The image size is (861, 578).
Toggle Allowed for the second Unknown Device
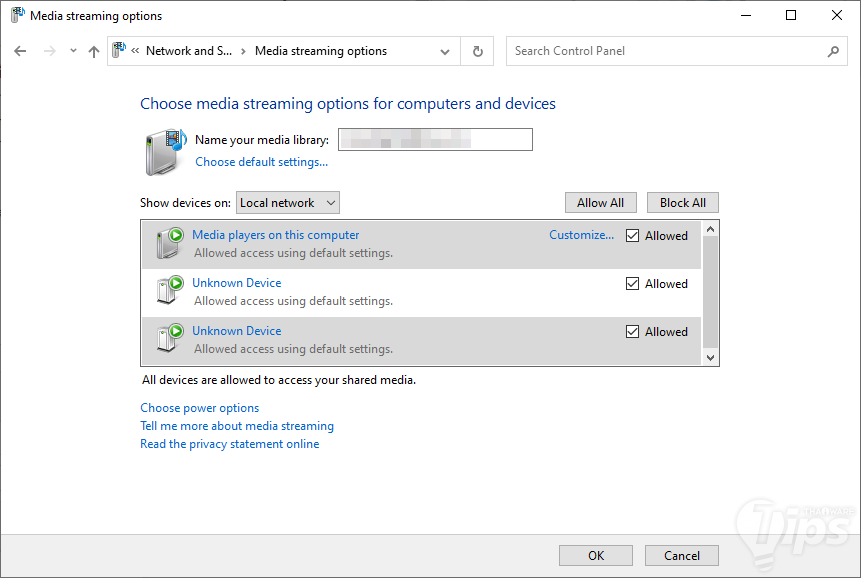click(632, 332)
